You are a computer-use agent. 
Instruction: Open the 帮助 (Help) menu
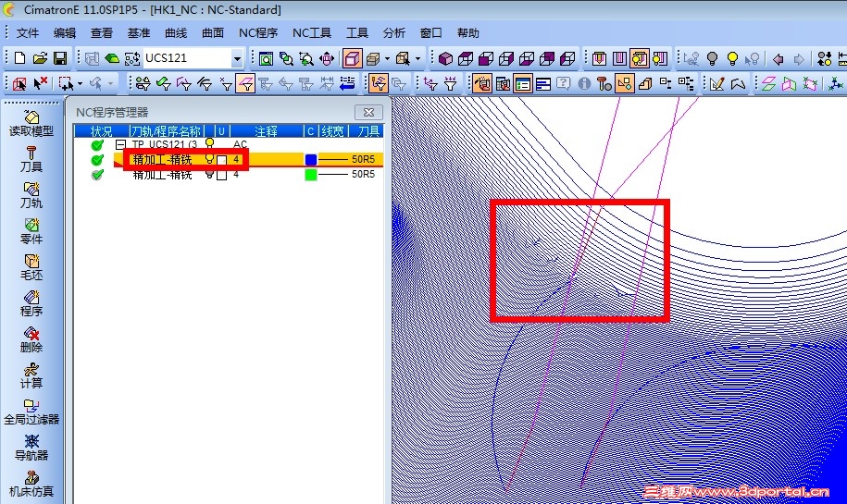(467, 33)
